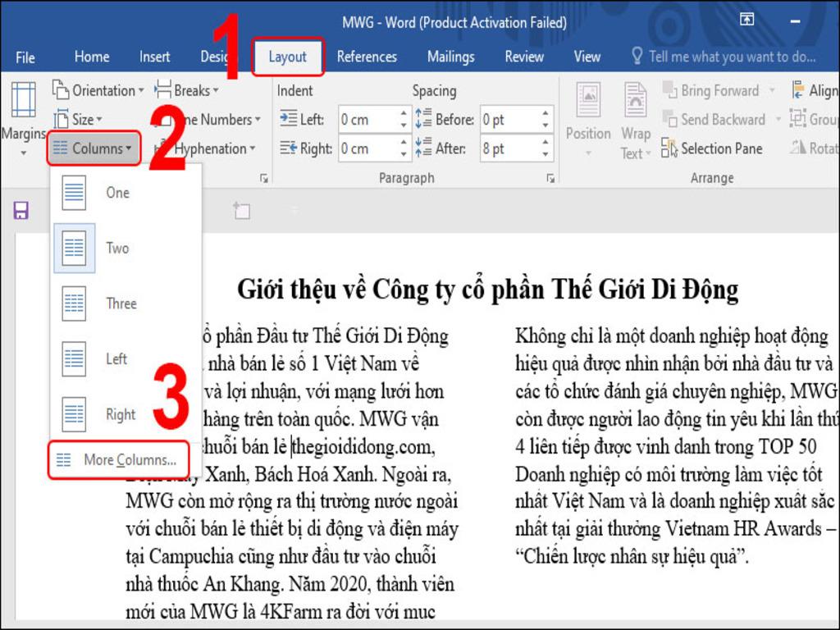Increase the Spacing After value
840x630 pixels.
(544, 144)
